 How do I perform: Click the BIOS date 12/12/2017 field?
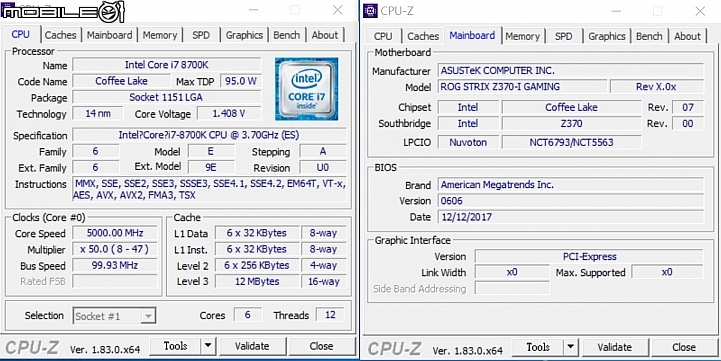coord(570,217)
